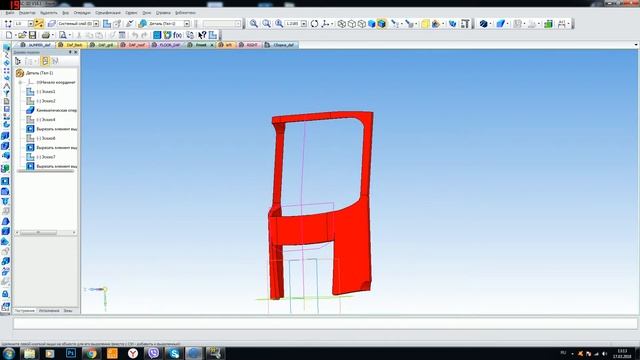
Task: Open the Variables f(x) icon
Action: [178, 36]
